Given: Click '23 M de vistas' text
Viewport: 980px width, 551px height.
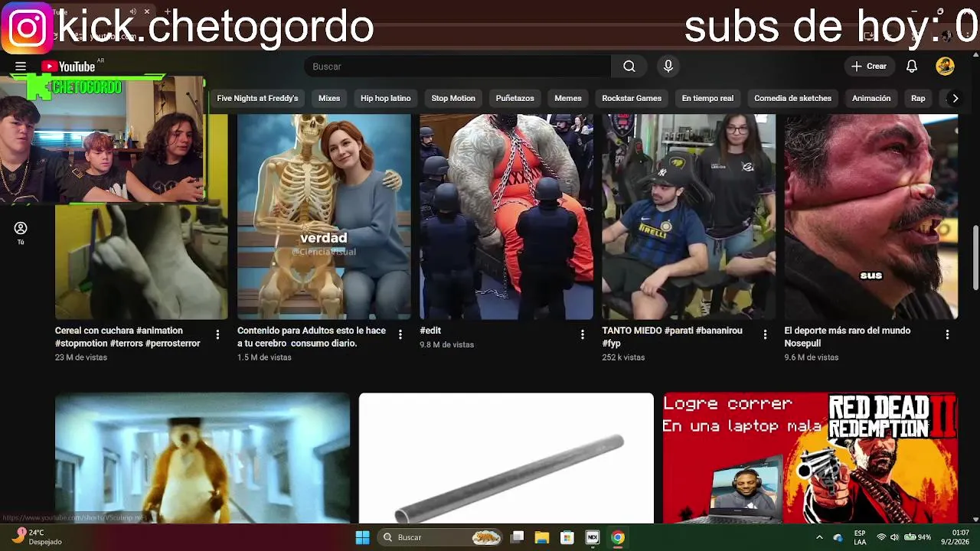Looking at the screenshot, I should (x=81, y=357).
